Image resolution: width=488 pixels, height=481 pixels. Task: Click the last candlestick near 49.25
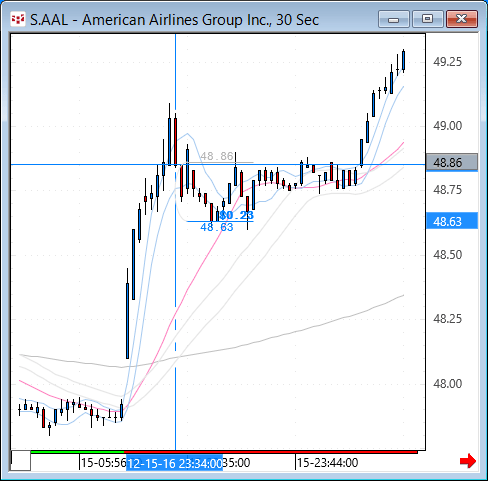[404, 61]
